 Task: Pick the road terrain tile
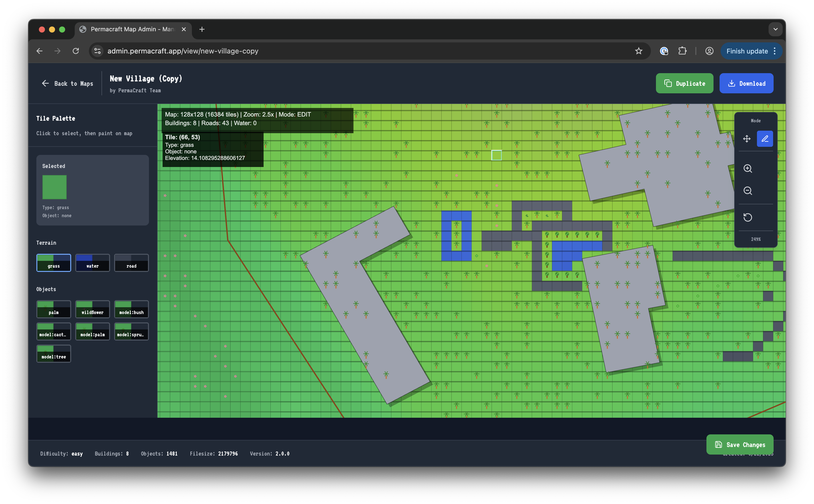pyautogui.click(x=132, y=263)
